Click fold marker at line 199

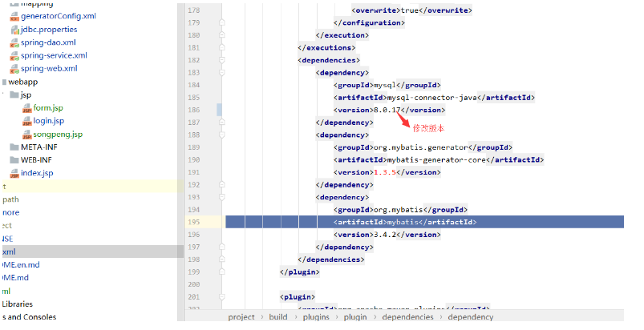[x=222, y=272]
